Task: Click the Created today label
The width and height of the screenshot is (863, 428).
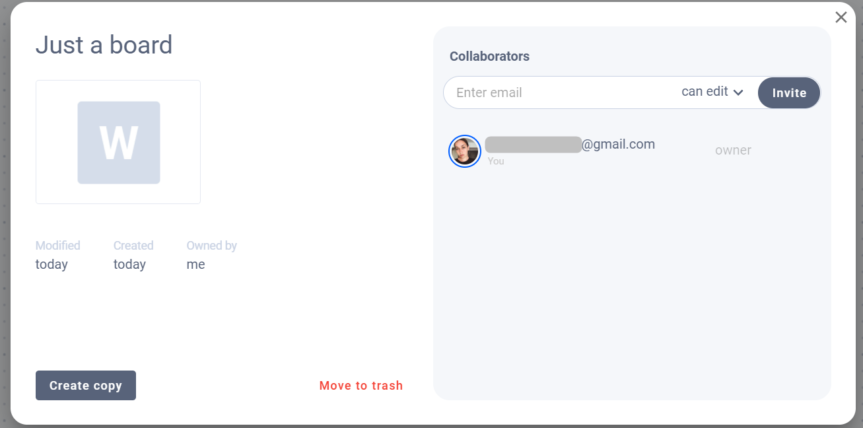Action: pos(133,255)
